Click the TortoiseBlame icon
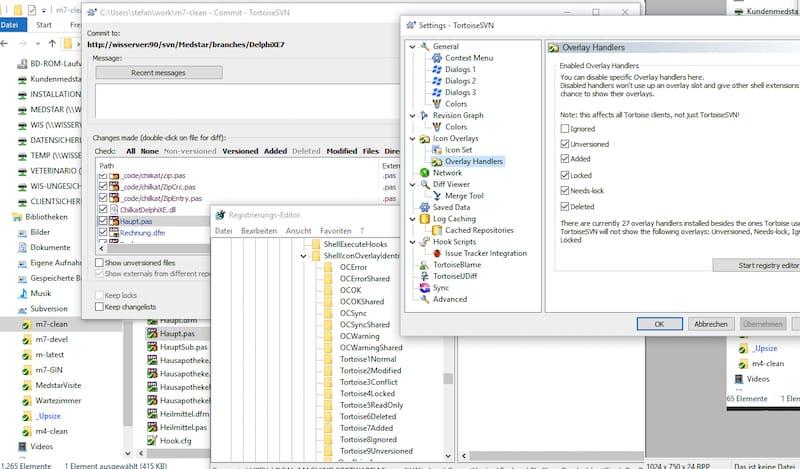Image resolution: width=800 pixels, height=469 pixels. tap(424, 265)
